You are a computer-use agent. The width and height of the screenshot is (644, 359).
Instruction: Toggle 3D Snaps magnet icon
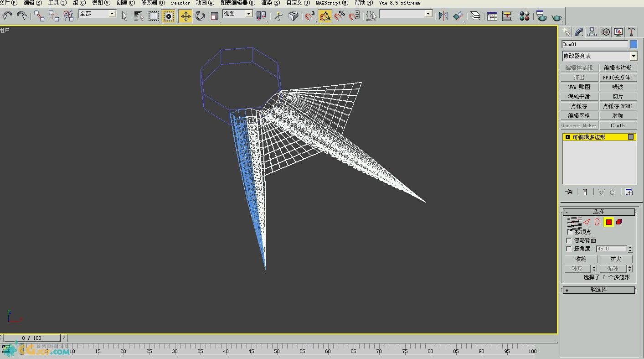310,16
